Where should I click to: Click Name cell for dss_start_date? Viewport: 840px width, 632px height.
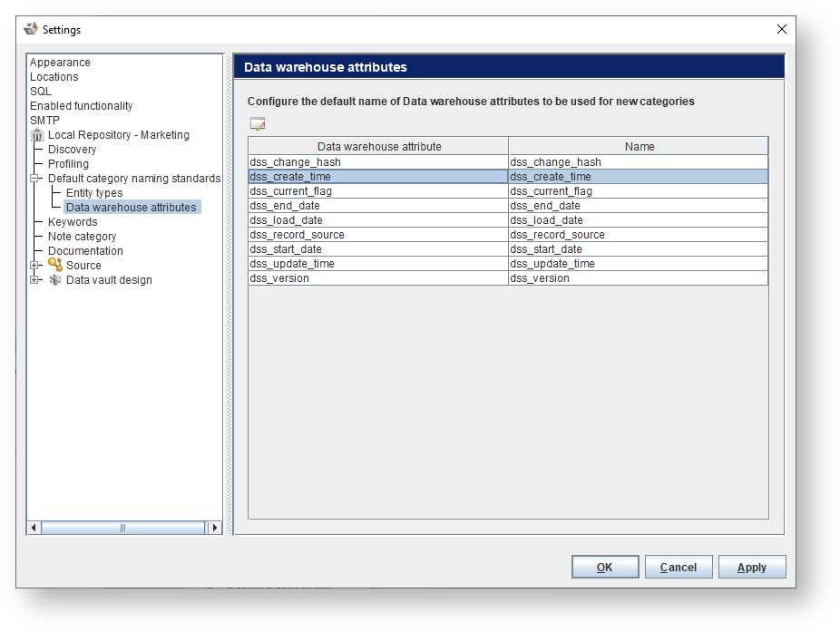[638, 248]
